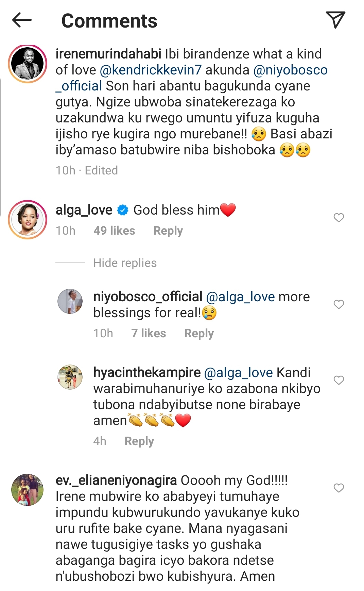364x591 pixels.
Task: Tap niyobosco_official's small avatar
Action: [70, 301]
